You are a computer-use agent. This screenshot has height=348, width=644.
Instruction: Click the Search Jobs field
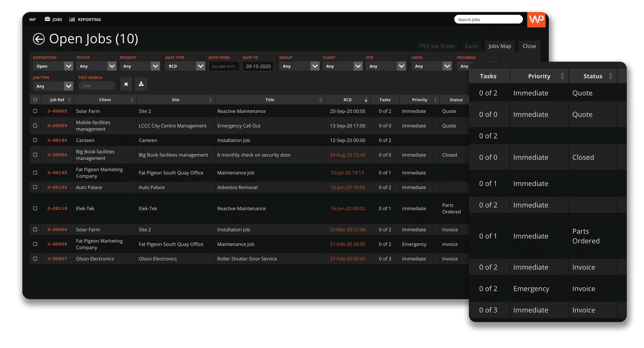(x=488, y=20)
